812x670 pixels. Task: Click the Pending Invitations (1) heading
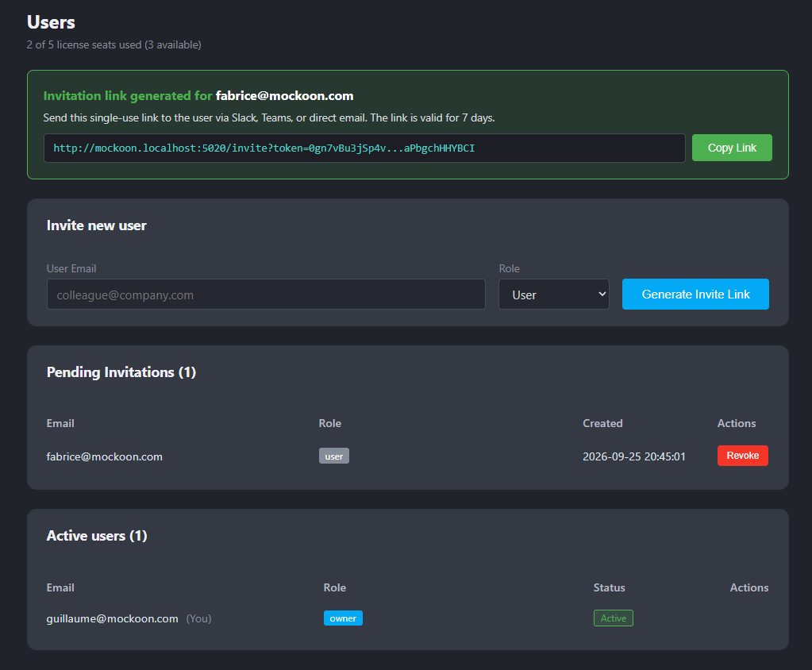coord(121,372)
